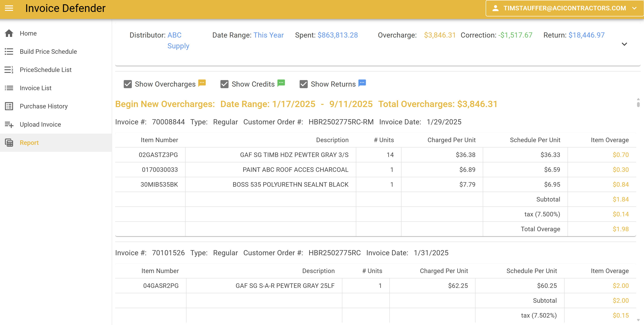Viewport: 644px width, 325px height.
Task: Switch to the Invoice List section
Action: 36,88
